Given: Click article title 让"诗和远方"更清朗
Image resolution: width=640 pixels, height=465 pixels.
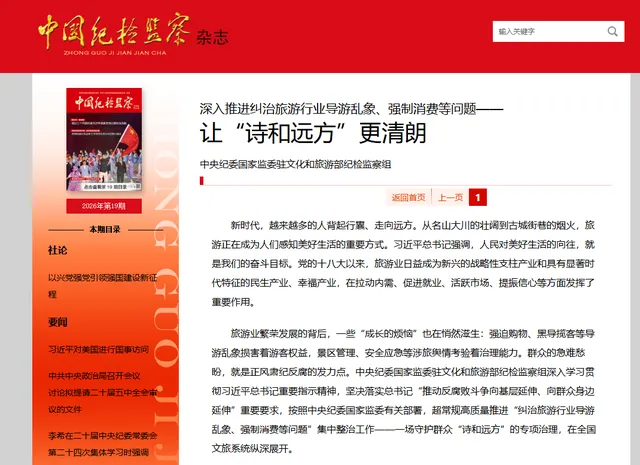Looking at the screenshot, I should click(x=313, y=133).
